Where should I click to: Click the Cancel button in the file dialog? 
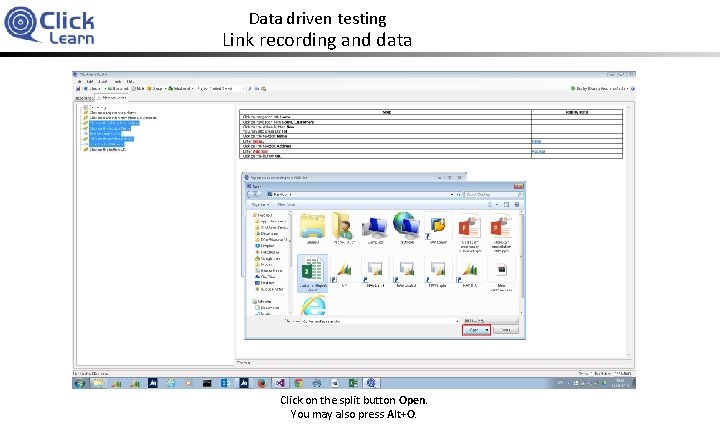(506, 330)
